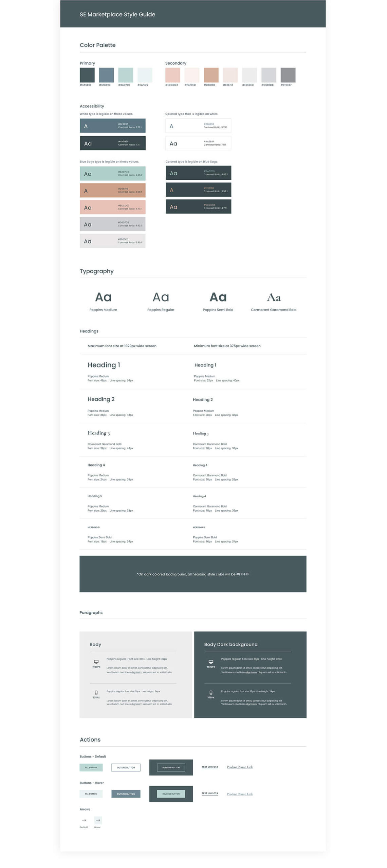The width and height of the screenshot is (387, 868).
Task: Click the Fill Button in Buttons - Default row
Action: [91, 767]
